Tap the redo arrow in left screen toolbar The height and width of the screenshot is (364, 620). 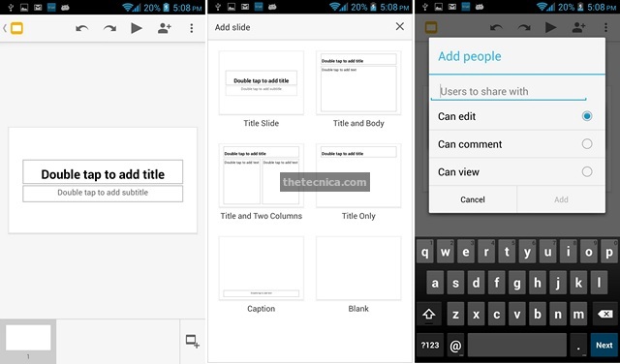(x=109, y=28)
